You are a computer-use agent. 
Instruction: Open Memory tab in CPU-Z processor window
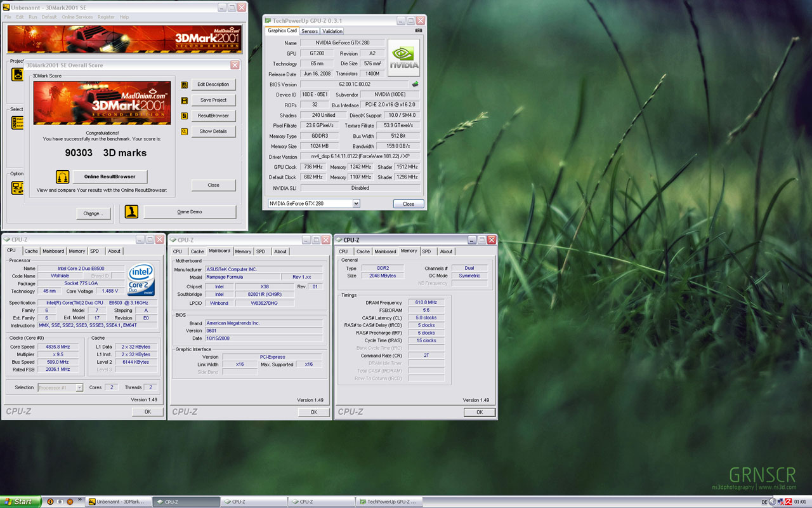77,251
